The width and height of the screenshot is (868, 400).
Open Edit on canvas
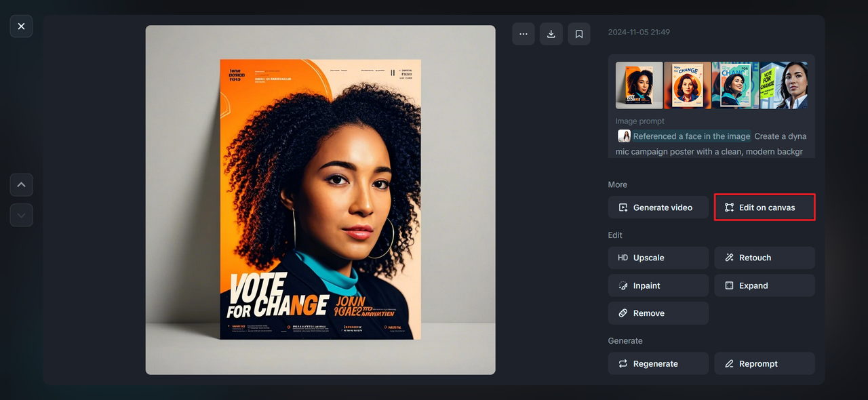(x=764, y=207)
